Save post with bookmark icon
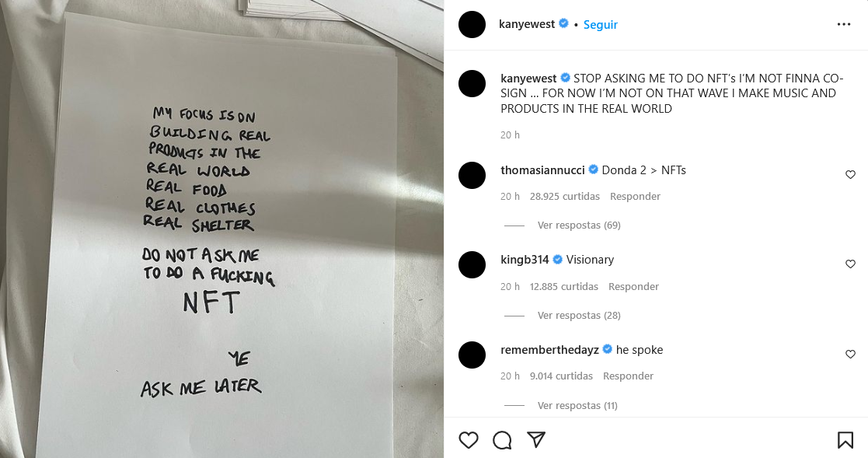This screenshot has width=868, height=458. (x=845, y=440)
